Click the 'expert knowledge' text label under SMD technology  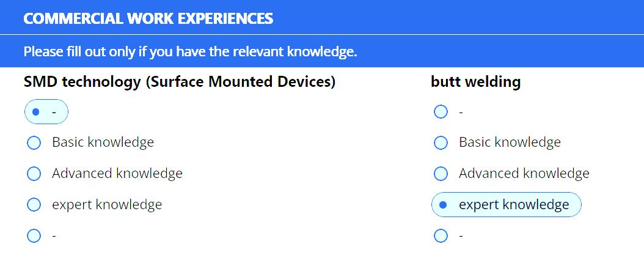(x=107, y=204)
